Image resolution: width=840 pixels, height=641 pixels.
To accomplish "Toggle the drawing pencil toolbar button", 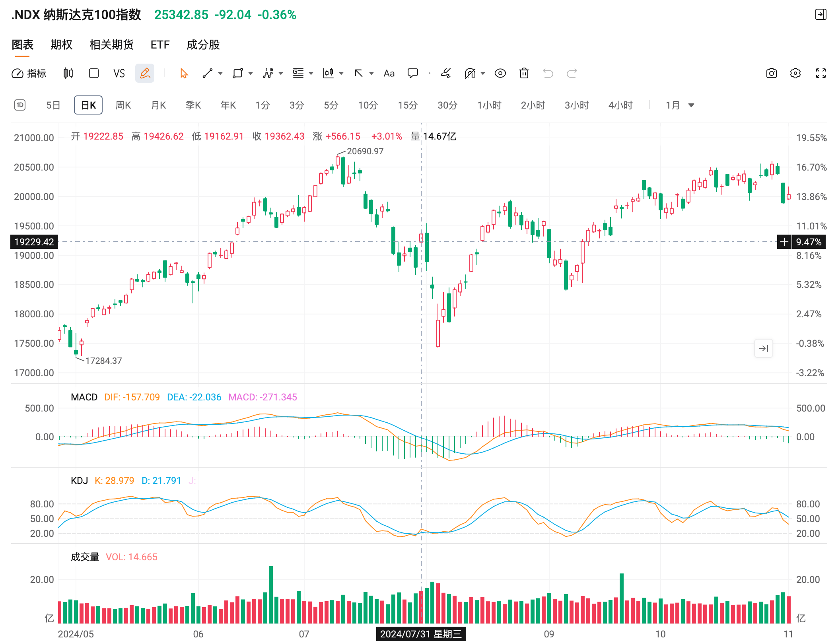I will click(x=145, y=73).
